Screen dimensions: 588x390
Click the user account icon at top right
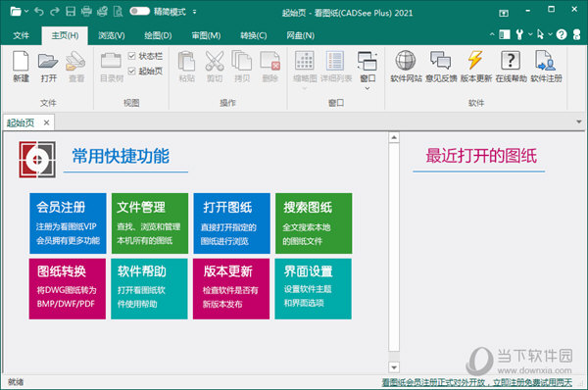tap(577, 35)
